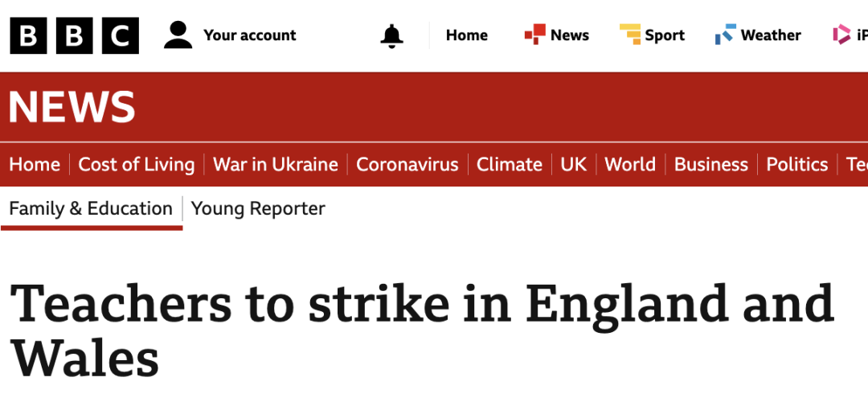Click the BBC logo

[x=74, y=35]
